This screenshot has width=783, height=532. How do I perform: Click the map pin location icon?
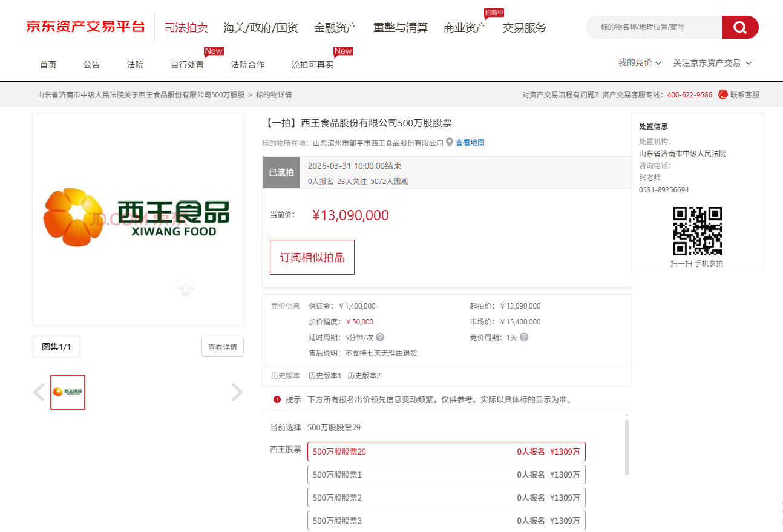point(450,143)
